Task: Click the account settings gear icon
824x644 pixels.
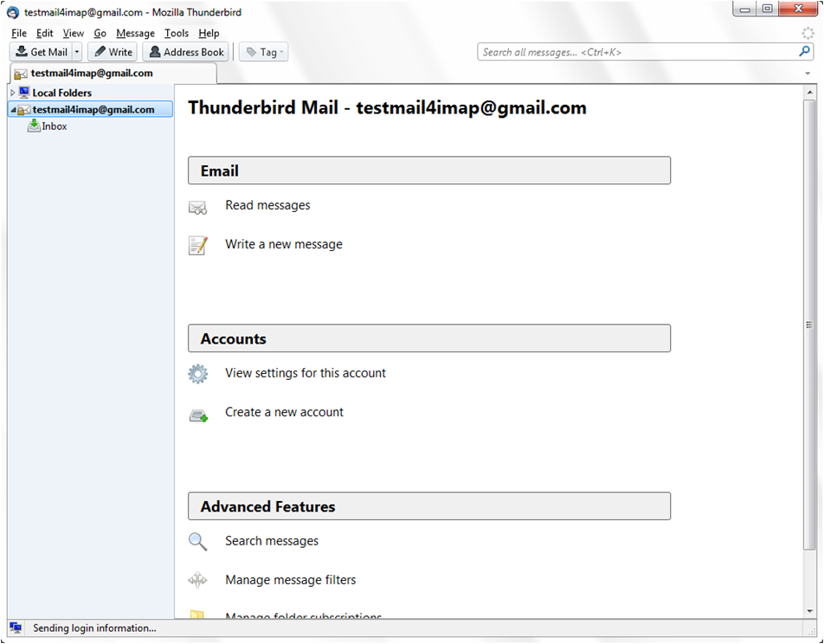Action: point(198,374)
